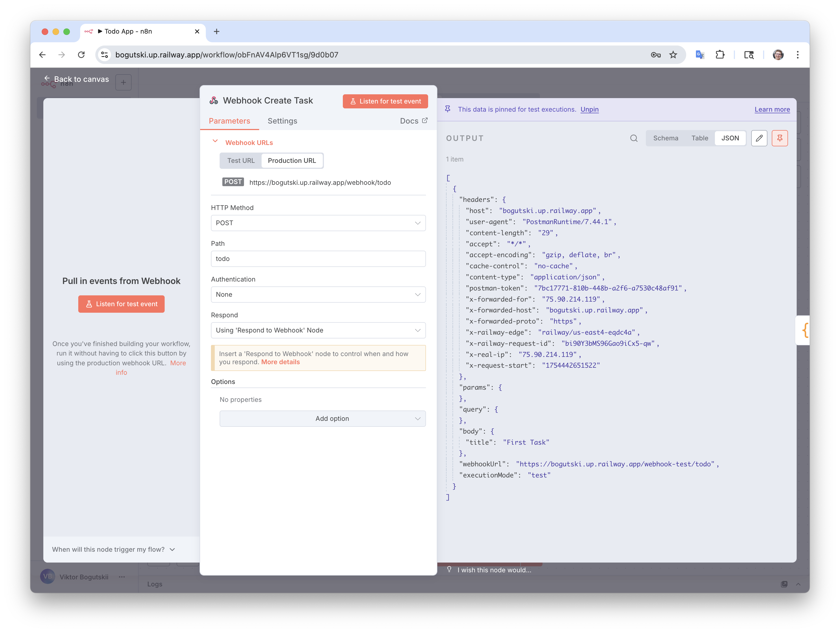840x633 pixels.
Task: Click Listen for test event in header
Action: pos(385,101)
